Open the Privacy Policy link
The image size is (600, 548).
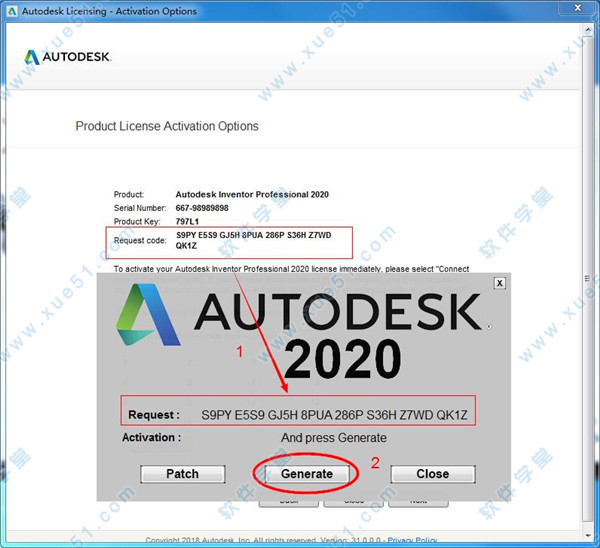pos(412,540)
